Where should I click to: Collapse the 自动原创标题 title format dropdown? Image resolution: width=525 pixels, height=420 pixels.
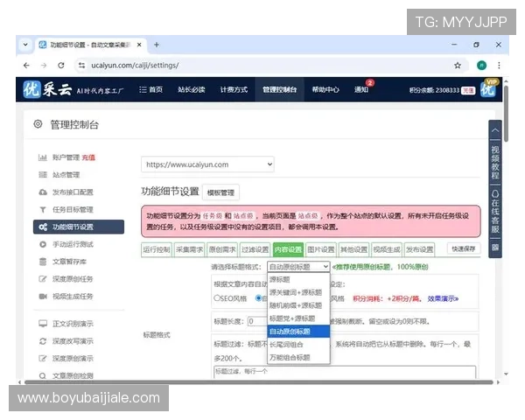298,267
